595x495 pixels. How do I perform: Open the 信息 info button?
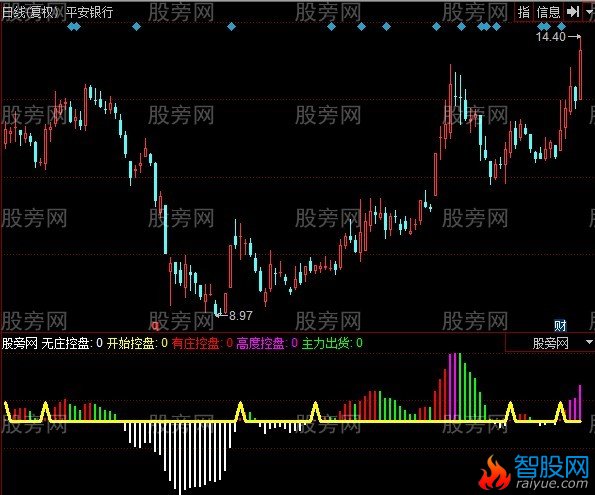pyautogui.click(x=549, y=12)
